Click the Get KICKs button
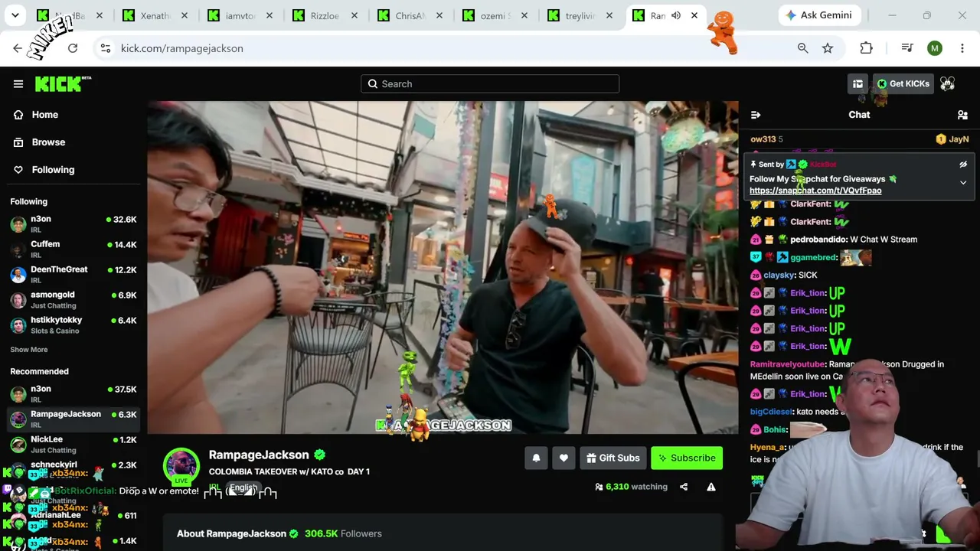 pyautogui.click(x=903, y=84)
